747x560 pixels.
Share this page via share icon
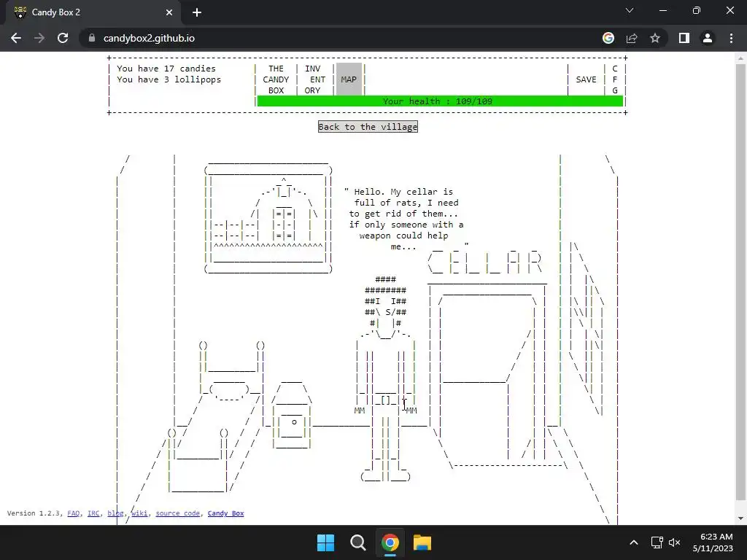pyautogui.click(x=632, y=38)
